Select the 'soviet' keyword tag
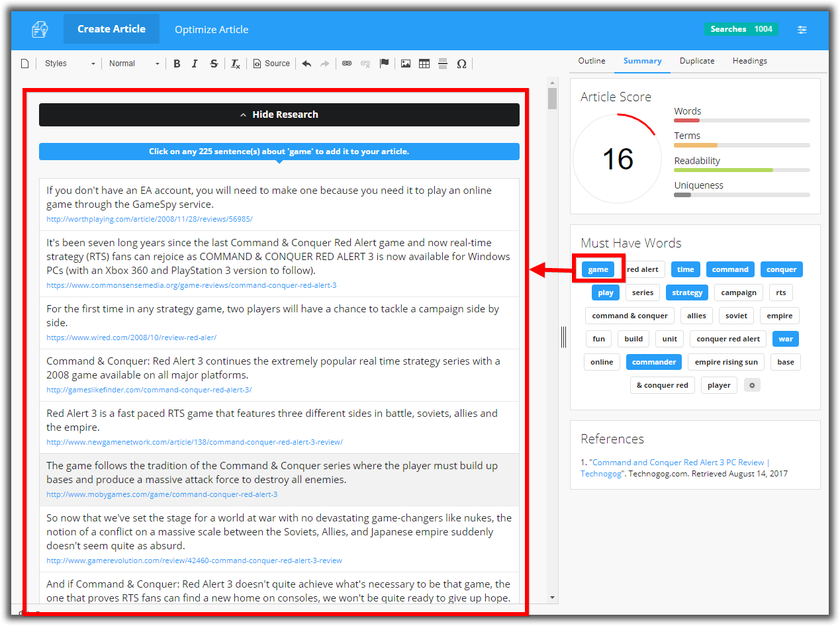 pos(736,316)
